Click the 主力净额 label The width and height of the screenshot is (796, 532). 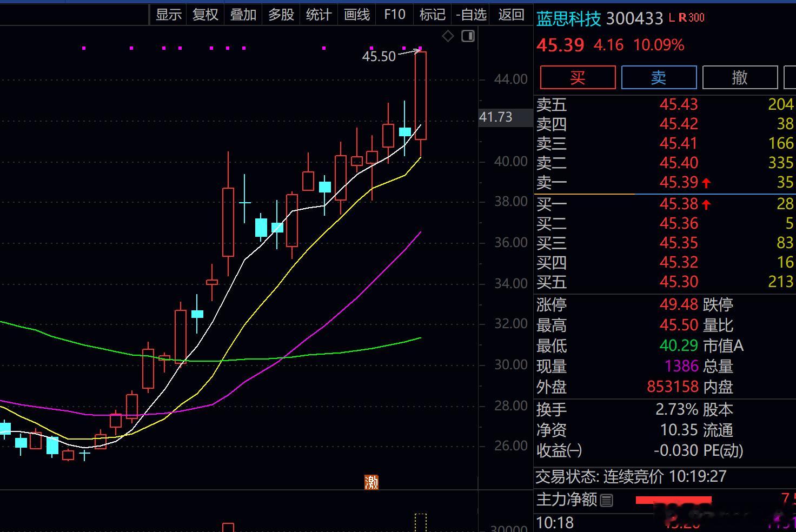click(x=566, y=500)
